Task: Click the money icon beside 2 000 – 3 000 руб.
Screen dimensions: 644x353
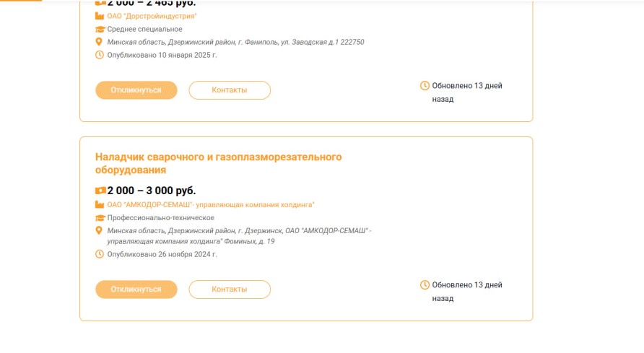Action: 100,191
